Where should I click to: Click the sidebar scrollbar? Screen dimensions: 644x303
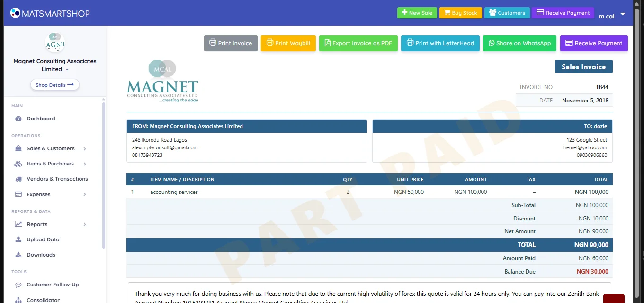pyautogui.click(x=104, y=175)
